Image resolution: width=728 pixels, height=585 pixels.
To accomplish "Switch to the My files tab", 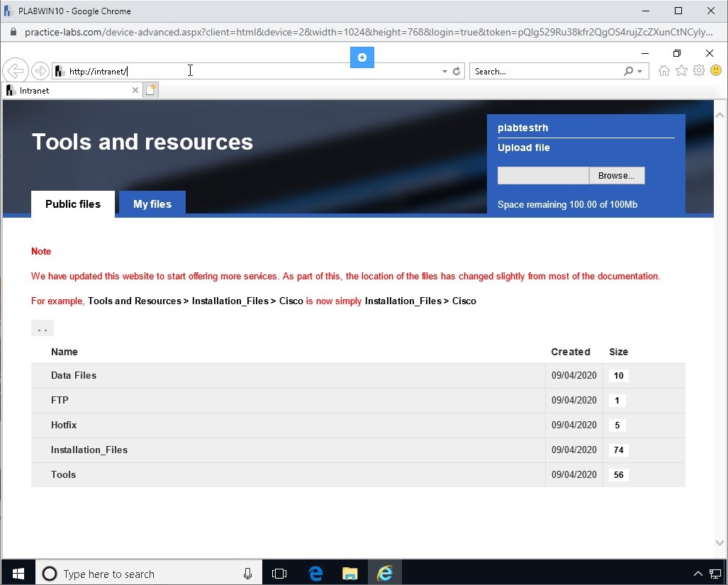I will coord(152,204).
